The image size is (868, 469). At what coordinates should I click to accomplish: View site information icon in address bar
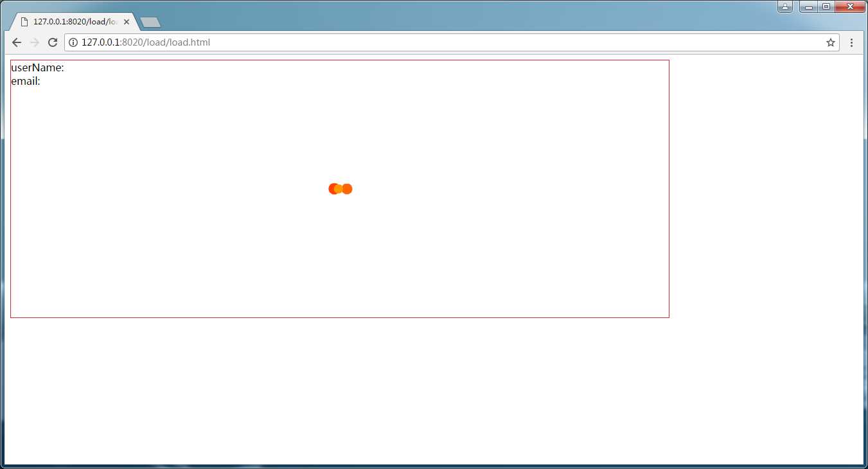click(x=73, y=42)
